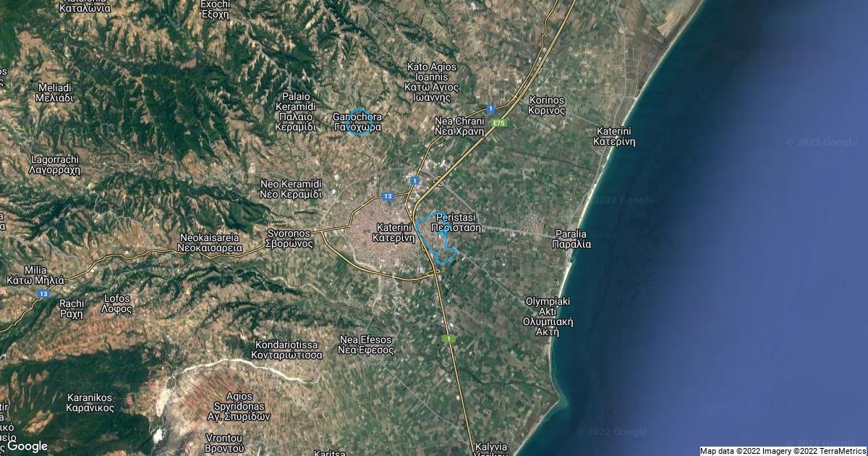This screenshot has width=868, height=456.
Task: Click route 13 shield near Neo Keramidi
Action: pyautogui.click(x=388, y=196)
